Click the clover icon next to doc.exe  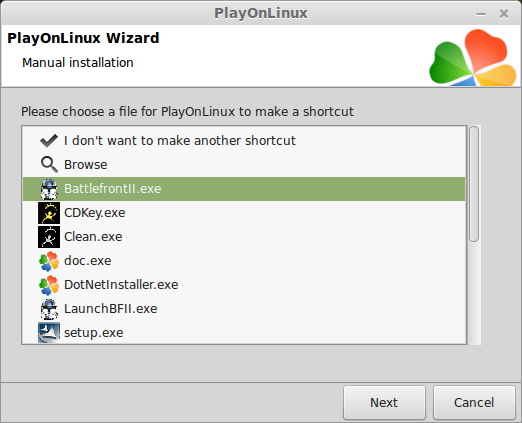49,261
